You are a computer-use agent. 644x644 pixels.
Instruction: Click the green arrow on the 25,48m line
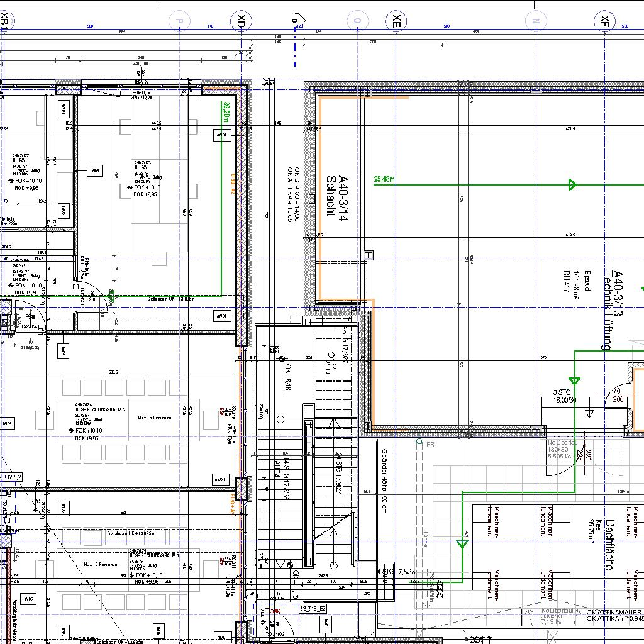pyautogui.click(x=572, y=184)
